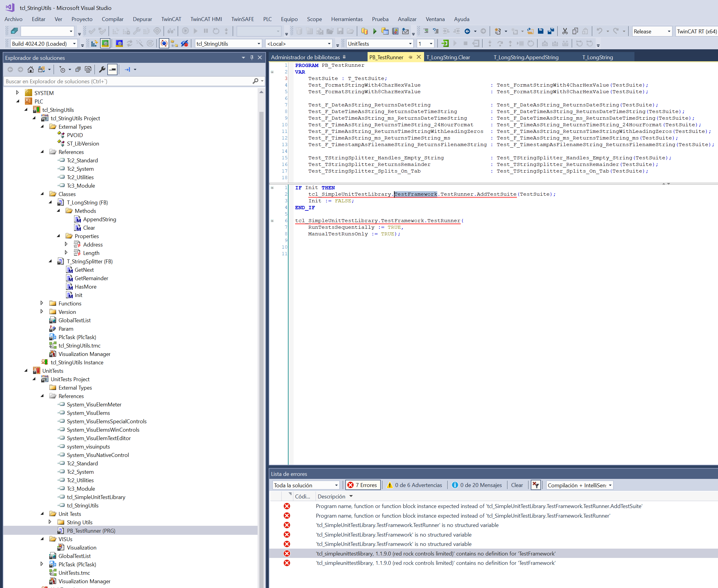Click the Save All icon
Viewport: 718px width, 588px height.
(551, 31)
